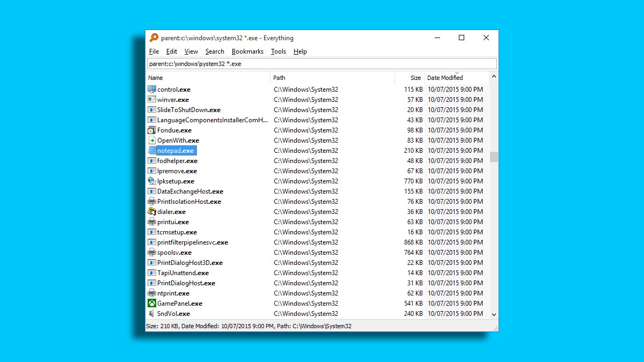
Task: Open the Bookmarks menu
Action: (247, 51)
